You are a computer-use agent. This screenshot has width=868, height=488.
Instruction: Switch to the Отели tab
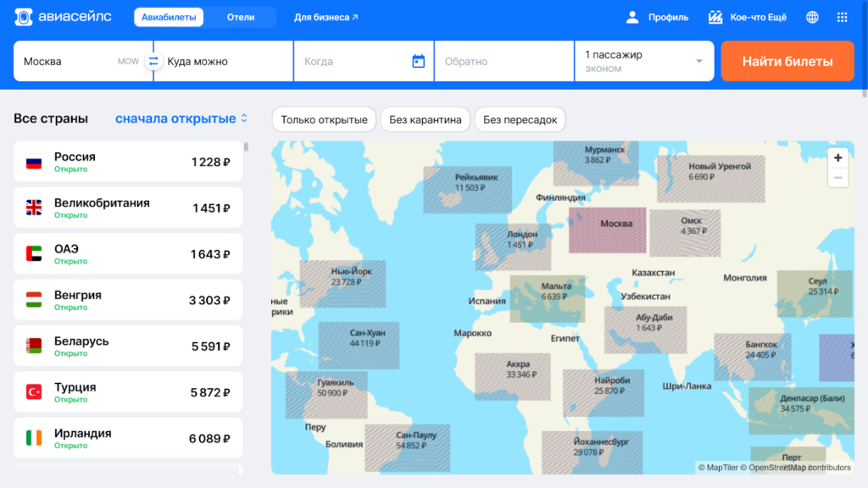(241, 17)
